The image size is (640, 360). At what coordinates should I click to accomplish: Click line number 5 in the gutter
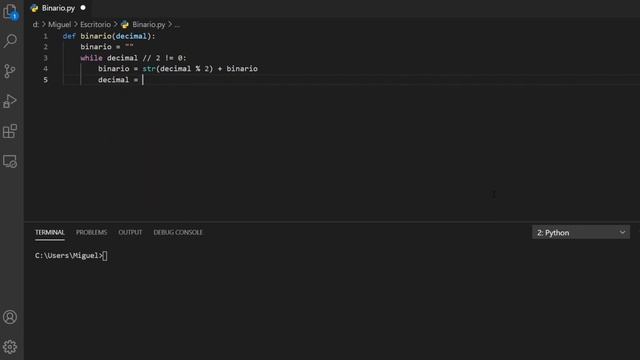[46, 80]
